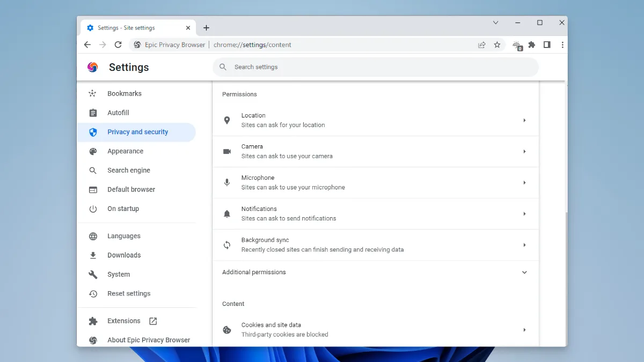Go back using the back arrow
The height and width of the screenshot is (362, 644).
[x=87, y=45]
